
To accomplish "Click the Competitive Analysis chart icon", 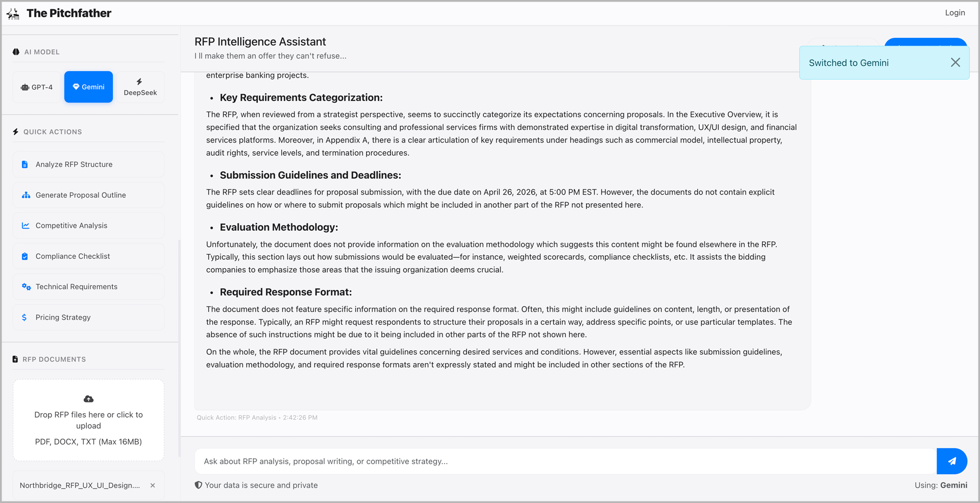I will pos(26,226).
